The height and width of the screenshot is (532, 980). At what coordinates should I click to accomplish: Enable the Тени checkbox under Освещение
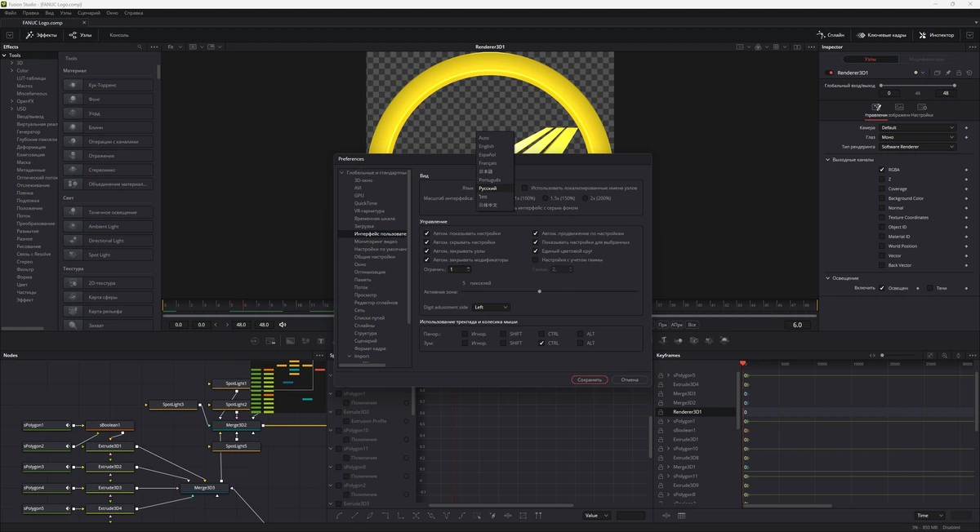coord(930,287)
